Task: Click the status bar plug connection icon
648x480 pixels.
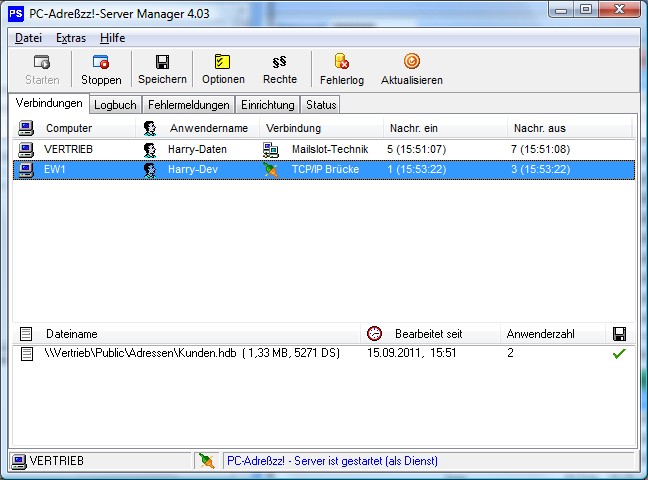Action: coord(206,461)
